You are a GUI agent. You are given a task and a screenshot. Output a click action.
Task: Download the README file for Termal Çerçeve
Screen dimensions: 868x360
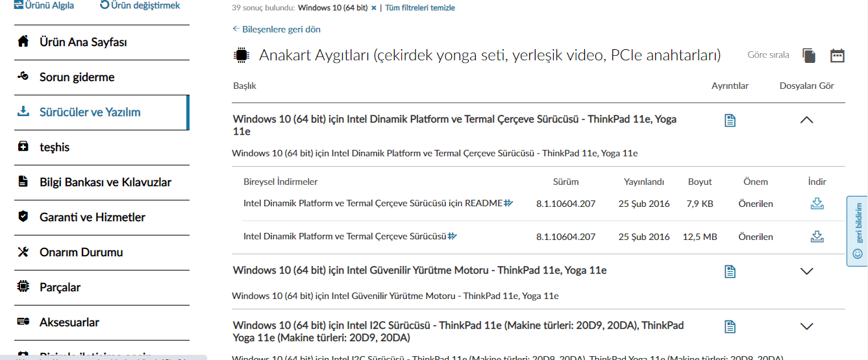(x=817, y=204)
